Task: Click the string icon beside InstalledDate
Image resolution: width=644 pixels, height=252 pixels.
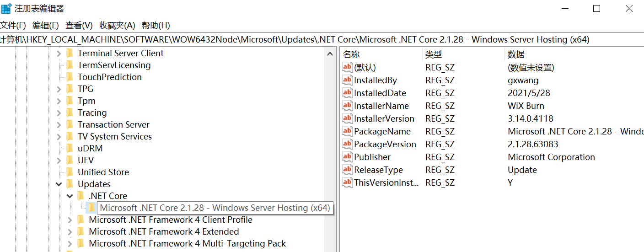Action: (x=348, y=93)
